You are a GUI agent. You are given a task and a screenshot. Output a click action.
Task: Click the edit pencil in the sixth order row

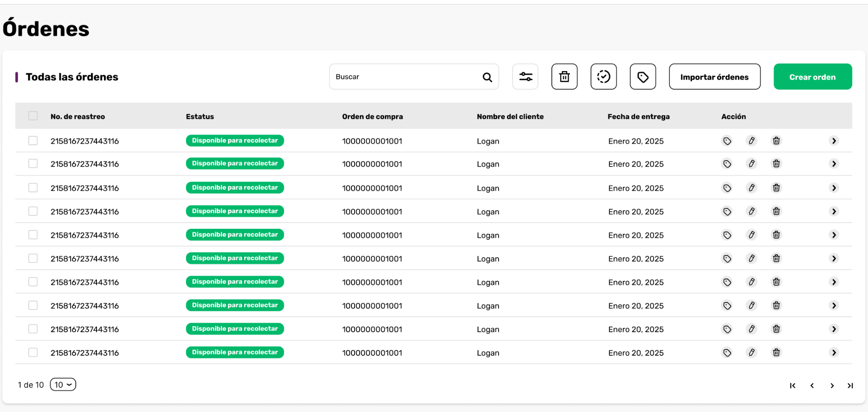click(751, 258)
